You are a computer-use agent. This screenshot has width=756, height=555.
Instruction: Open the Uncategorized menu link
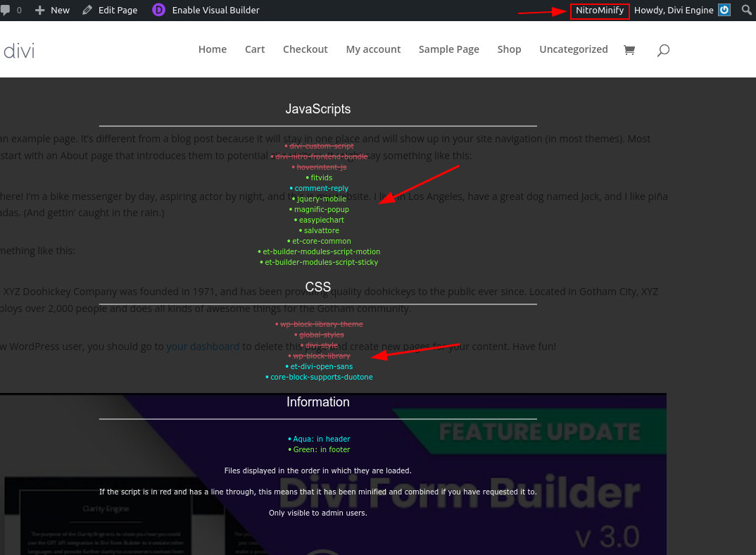point(573,49)
